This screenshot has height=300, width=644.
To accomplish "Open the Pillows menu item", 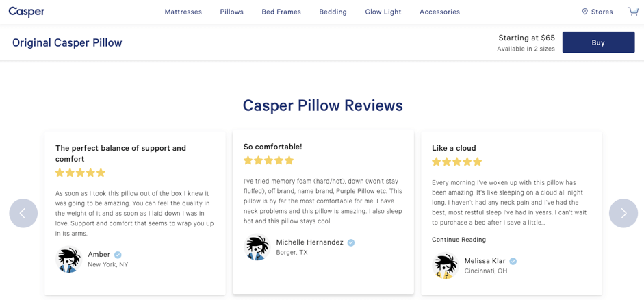I will [x=231, y=12].
